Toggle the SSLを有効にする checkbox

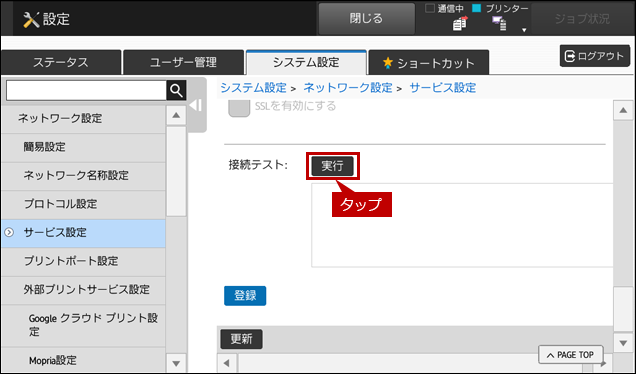(x=239, y=107)
